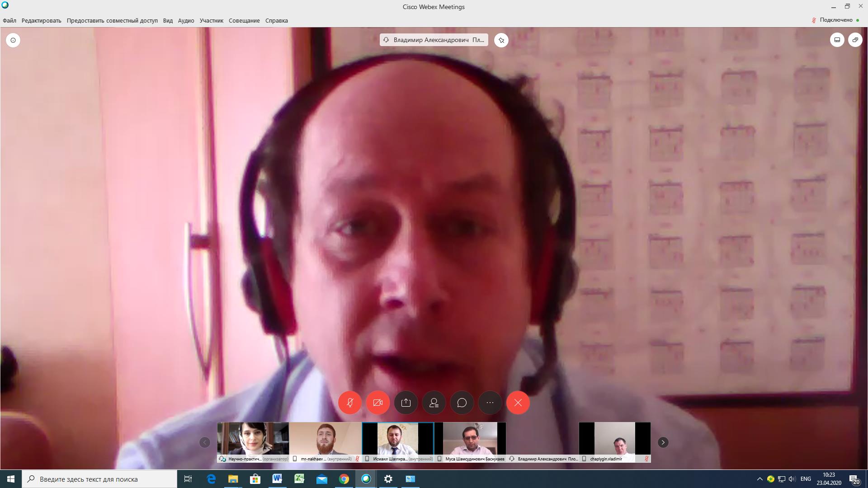The height and width of the screenshot is (488, 868).
Task: Click network icon in system tray
Action: (781, 479)
